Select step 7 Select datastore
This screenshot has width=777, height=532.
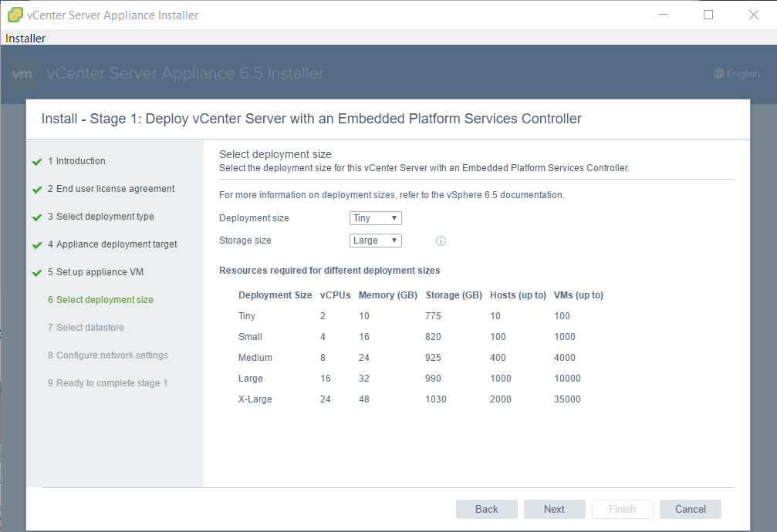pyautogui.click(x=86, y=328)
